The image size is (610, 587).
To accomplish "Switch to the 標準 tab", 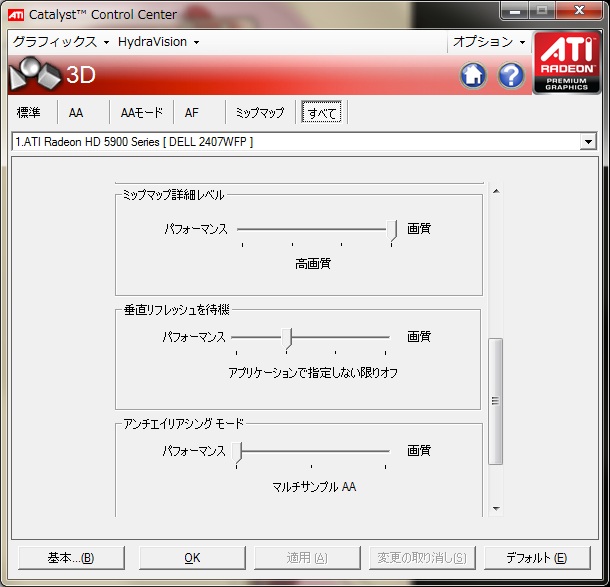I will (29, 112).
